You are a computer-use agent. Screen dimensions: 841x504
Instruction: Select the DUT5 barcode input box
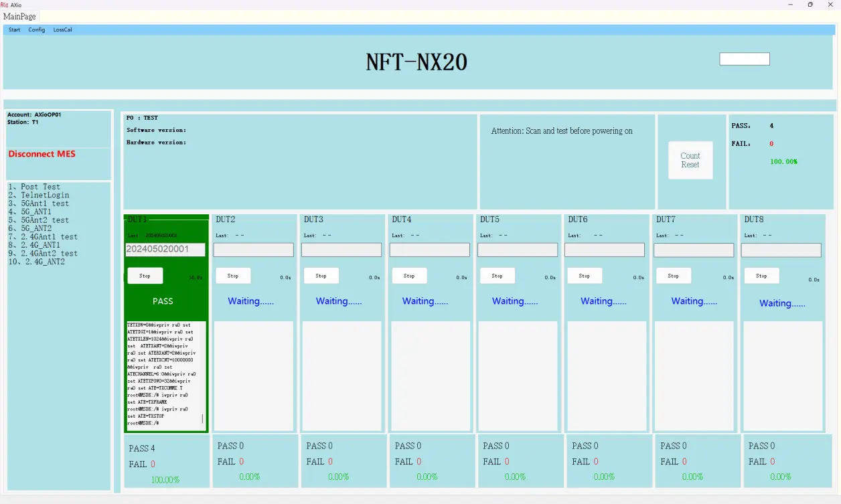[x=517, y=250]
